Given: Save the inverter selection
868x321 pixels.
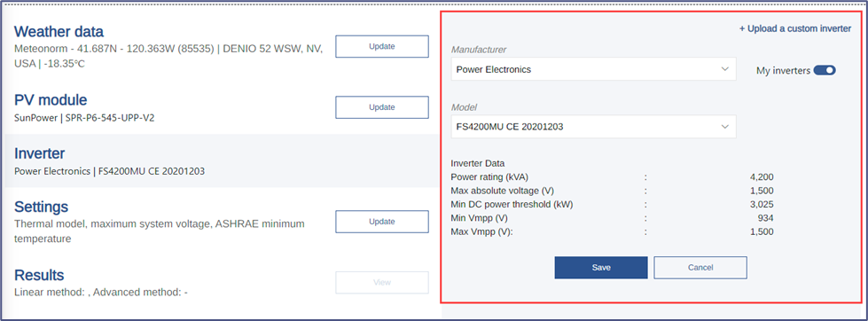Looking at the screenshot, I should point(601,267).
